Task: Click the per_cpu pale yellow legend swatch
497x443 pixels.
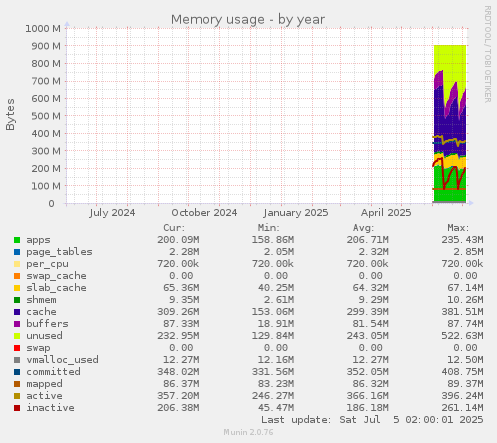Action: [17, 264]
